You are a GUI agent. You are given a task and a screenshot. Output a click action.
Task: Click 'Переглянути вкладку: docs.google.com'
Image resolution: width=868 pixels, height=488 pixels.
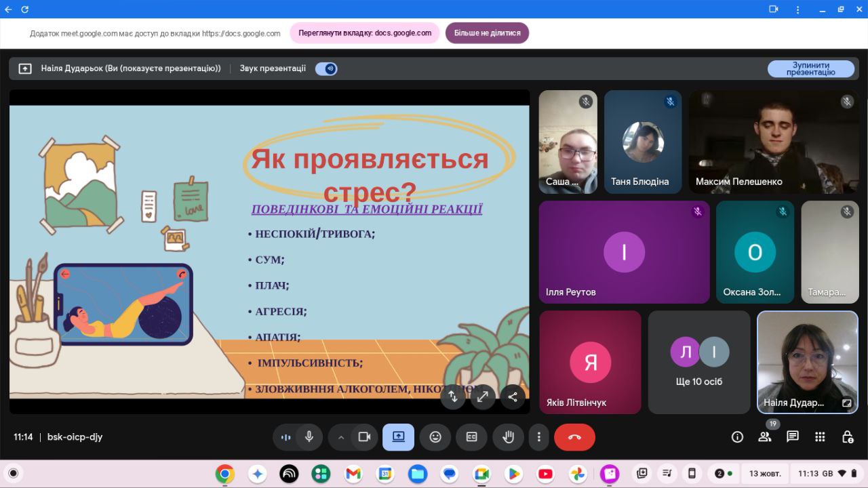(365, 33)
